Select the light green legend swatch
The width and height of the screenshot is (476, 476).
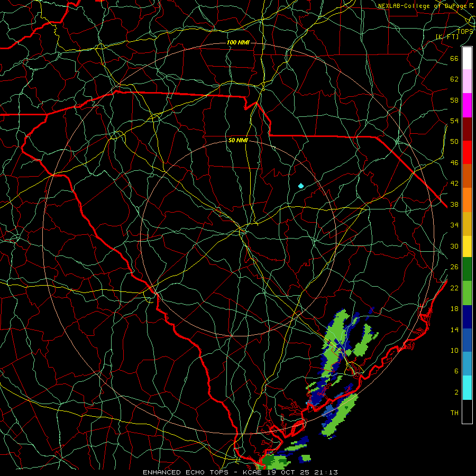coord(467,292)
